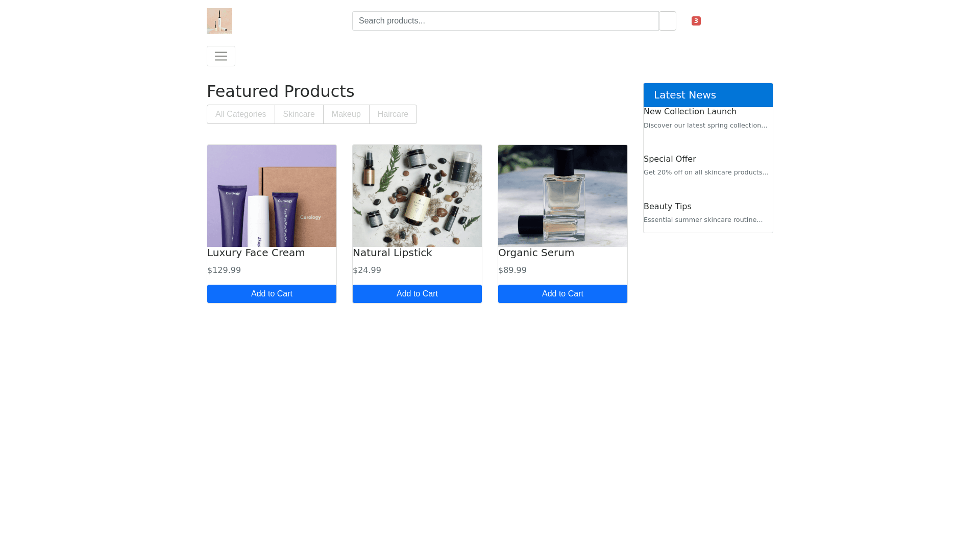Open the New Collection Launch news item
Image resolution: width=980 pixels, height=551 pixels.
point(690,112)
